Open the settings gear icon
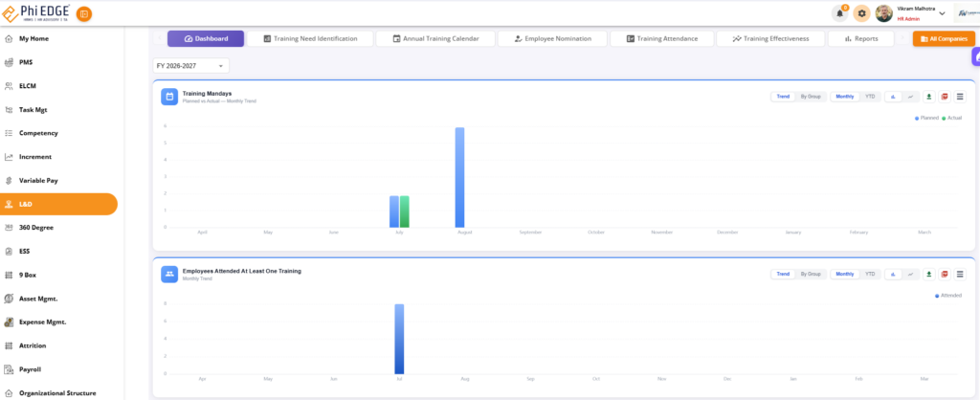Screen dimensions: 980x400 (862, 13)
